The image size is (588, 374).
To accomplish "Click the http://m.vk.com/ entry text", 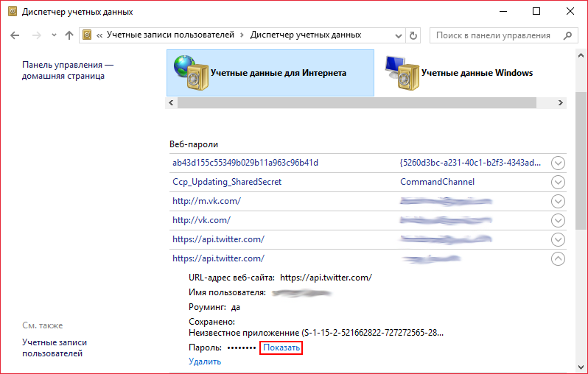I will coord(206,201).
